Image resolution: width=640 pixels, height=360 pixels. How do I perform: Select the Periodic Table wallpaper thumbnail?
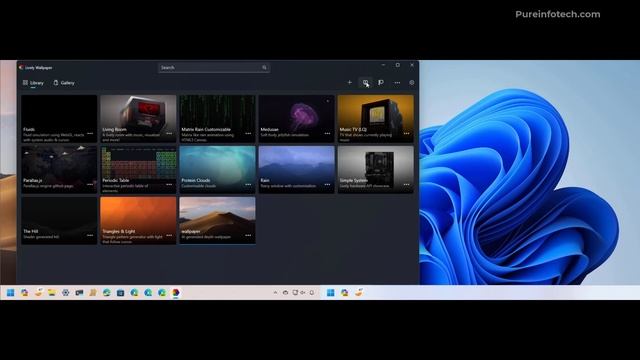pos(138,170)
